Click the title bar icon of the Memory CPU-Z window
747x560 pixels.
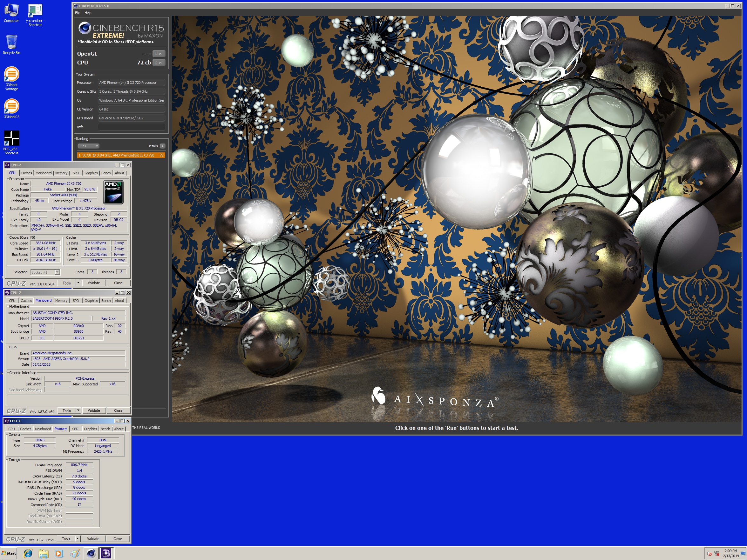point(6,421)
